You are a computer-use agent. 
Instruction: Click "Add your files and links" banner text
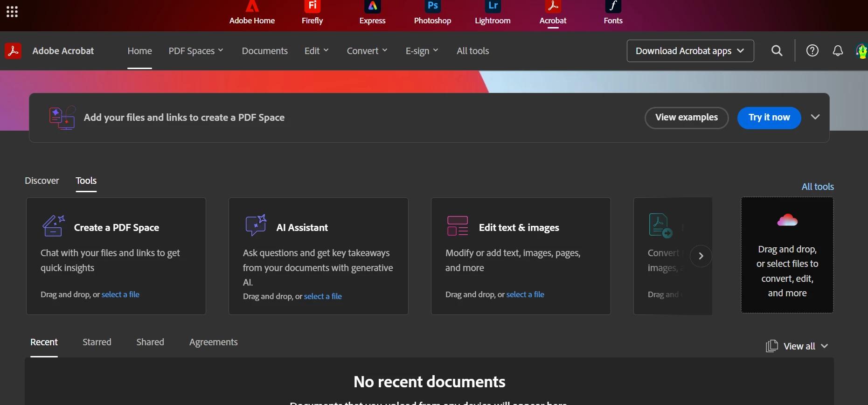(x=184, y=118)
